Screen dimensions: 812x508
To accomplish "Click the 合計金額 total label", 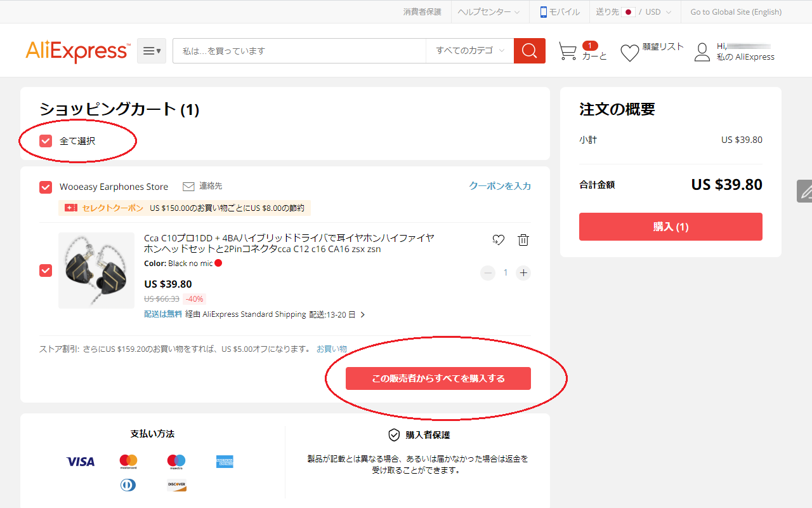I will coord(597,185).
